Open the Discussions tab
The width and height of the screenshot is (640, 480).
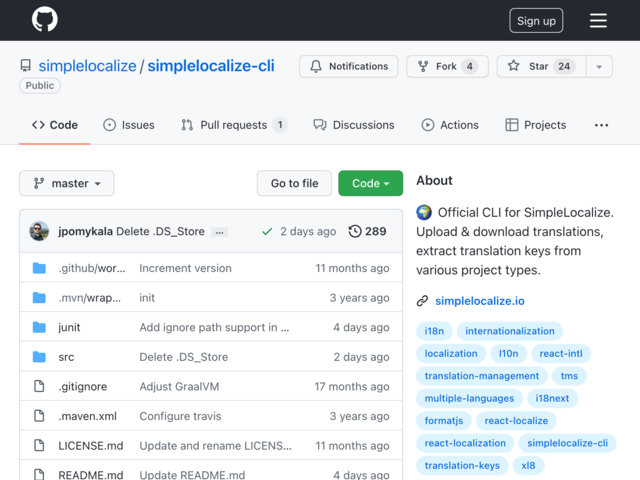[354, 125]
